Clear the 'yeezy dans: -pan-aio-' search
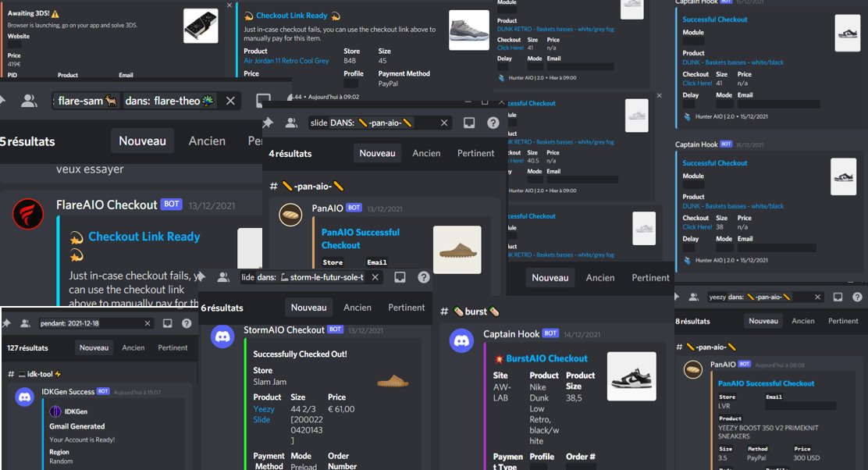The width and height of the screenshot is (868, 470). (x=817, y=297)
